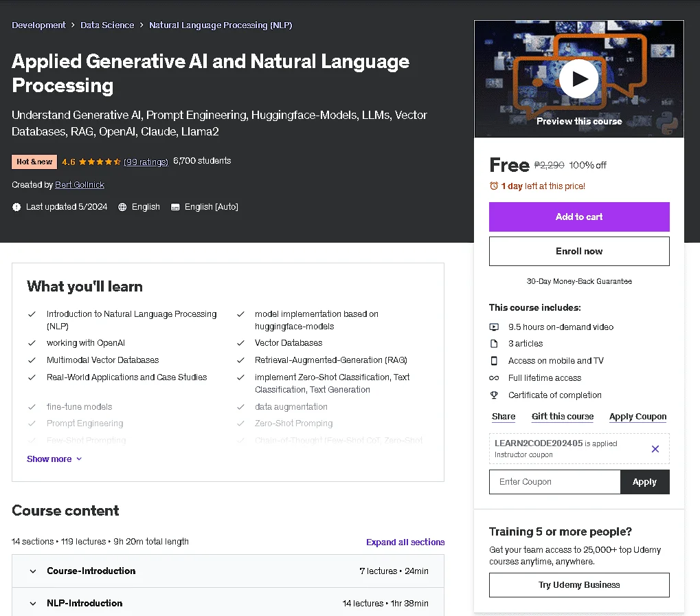Click the on-demand video icon
Screen dimensions: 700x616
494,327
